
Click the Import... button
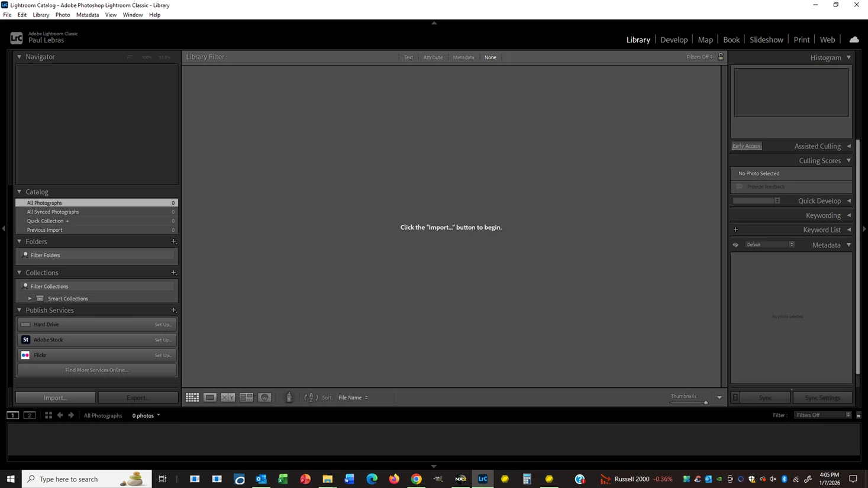click(56, 397)
